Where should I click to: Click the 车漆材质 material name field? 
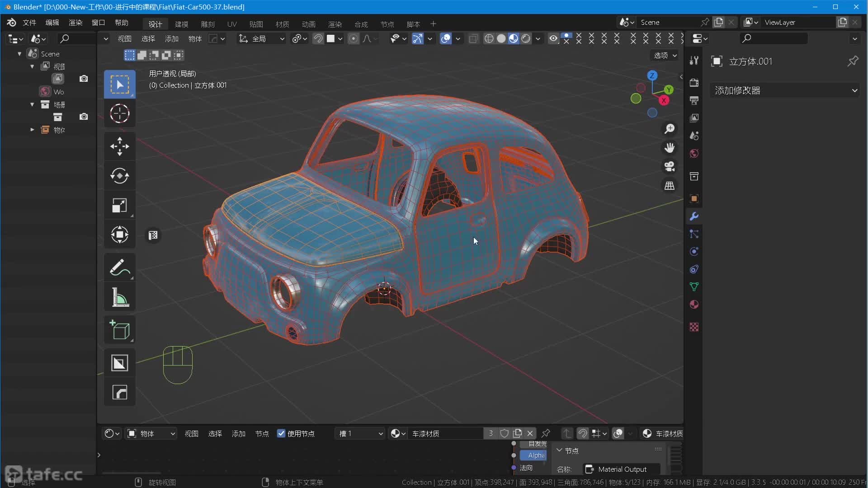446,434
